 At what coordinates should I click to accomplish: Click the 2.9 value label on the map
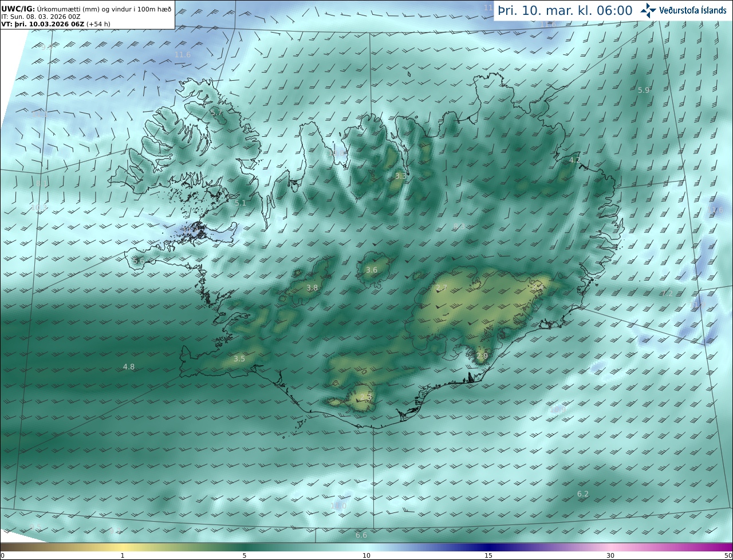point(482,356)
